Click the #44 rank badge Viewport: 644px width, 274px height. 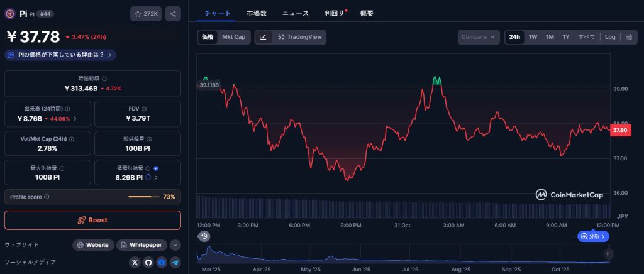pyautogui.click(x=45, y=14)
